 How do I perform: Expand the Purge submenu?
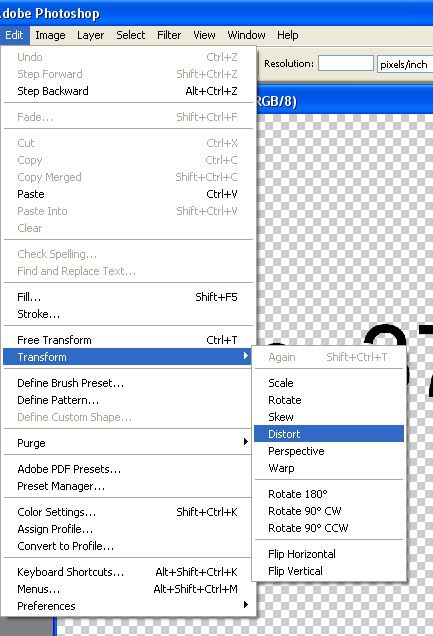point(129,443)
